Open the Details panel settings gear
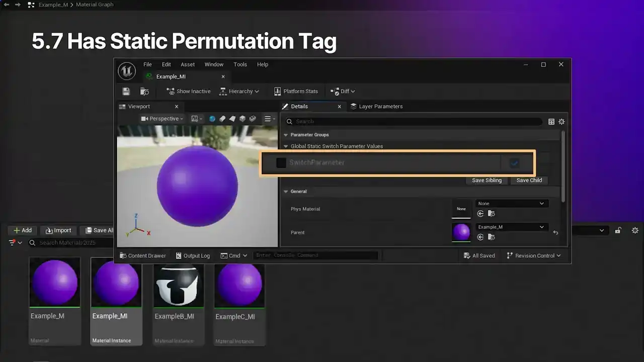The width and height of the screenshot is (644, 362). tap(561, 122)
